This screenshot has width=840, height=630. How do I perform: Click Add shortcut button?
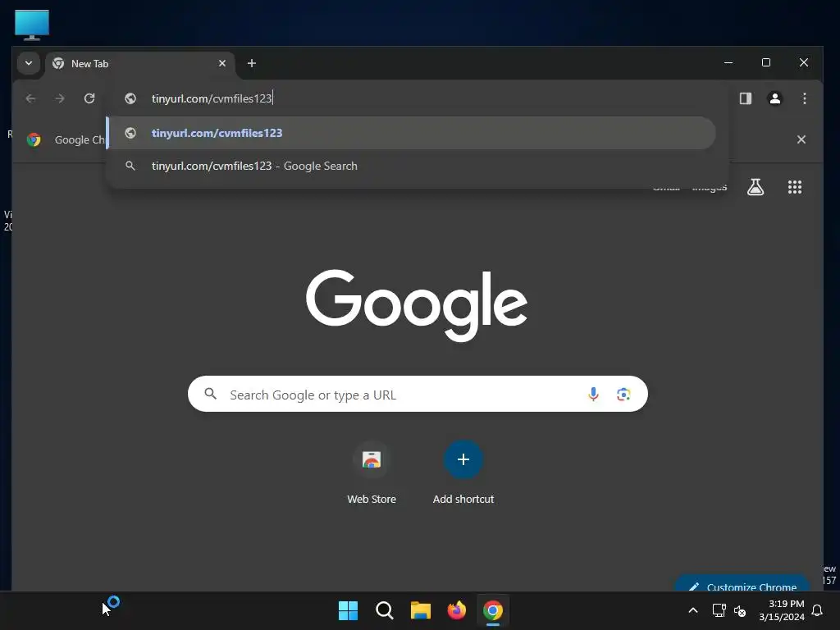click(463, 473)
